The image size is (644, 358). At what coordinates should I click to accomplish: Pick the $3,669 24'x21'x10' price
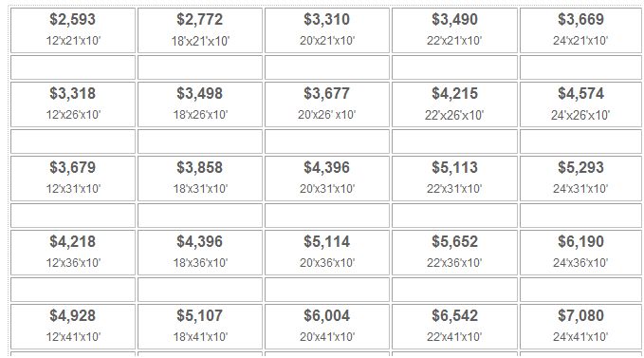click(580, 30)
